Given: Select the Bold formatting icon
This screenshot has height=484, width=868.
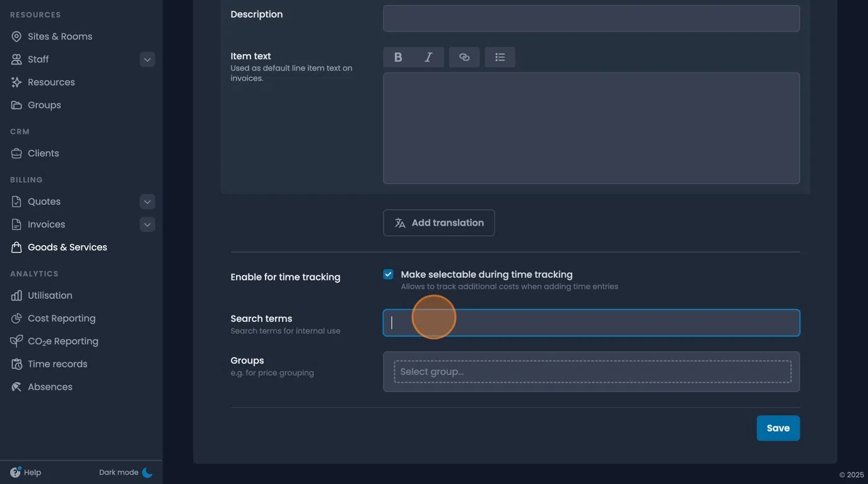Looking at the screenshot, I should [397, 57].
